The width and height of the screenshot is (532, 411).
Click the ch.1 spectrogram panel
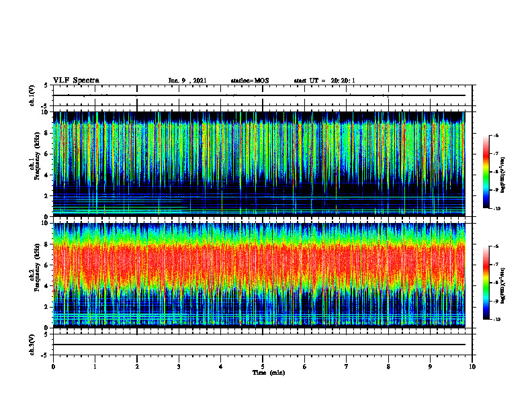[x=259, y=164]
